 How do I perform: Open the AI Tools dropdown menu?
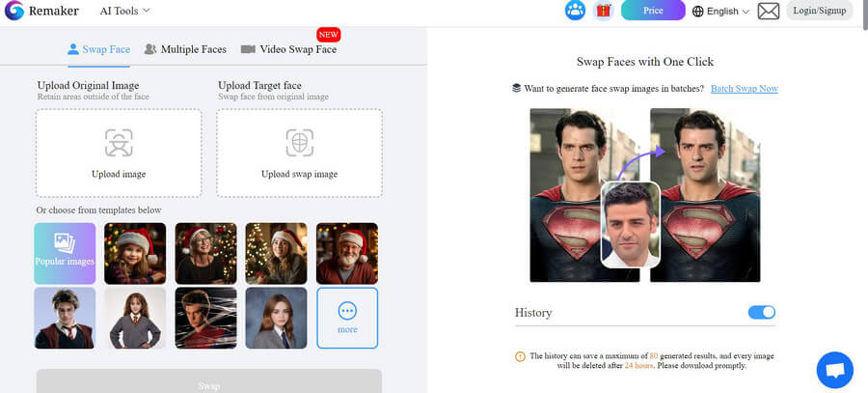125,11
